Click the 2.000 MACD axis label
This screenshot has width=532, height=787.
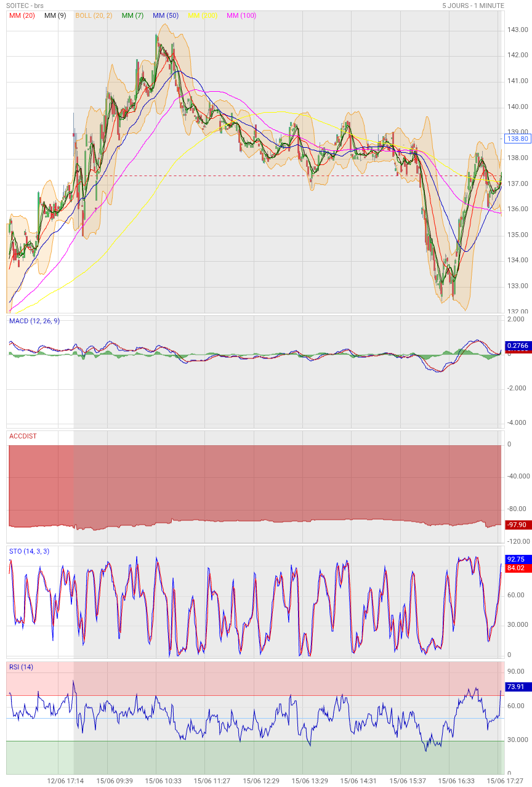(x=516, y=319)
